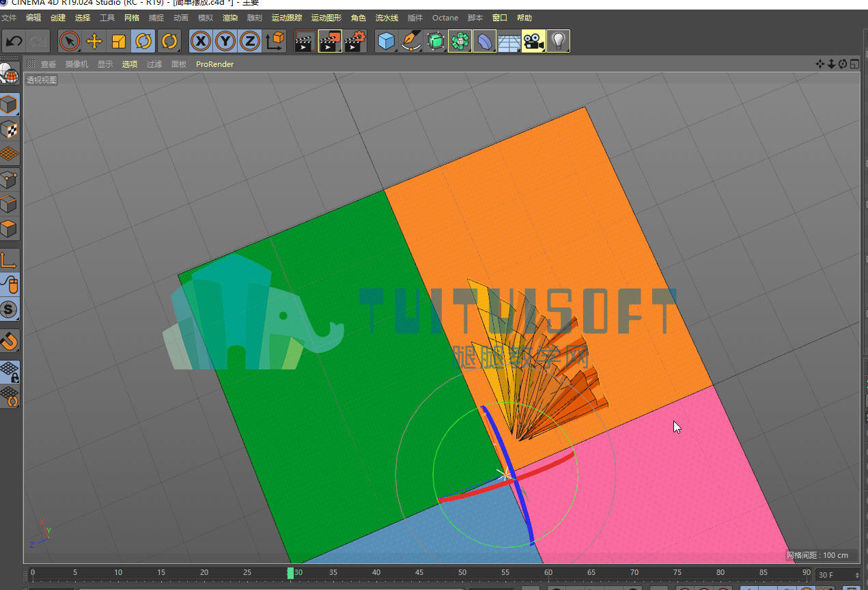Add a Light object
Viewport: 868px width, 590px height.
click(559, 42)
